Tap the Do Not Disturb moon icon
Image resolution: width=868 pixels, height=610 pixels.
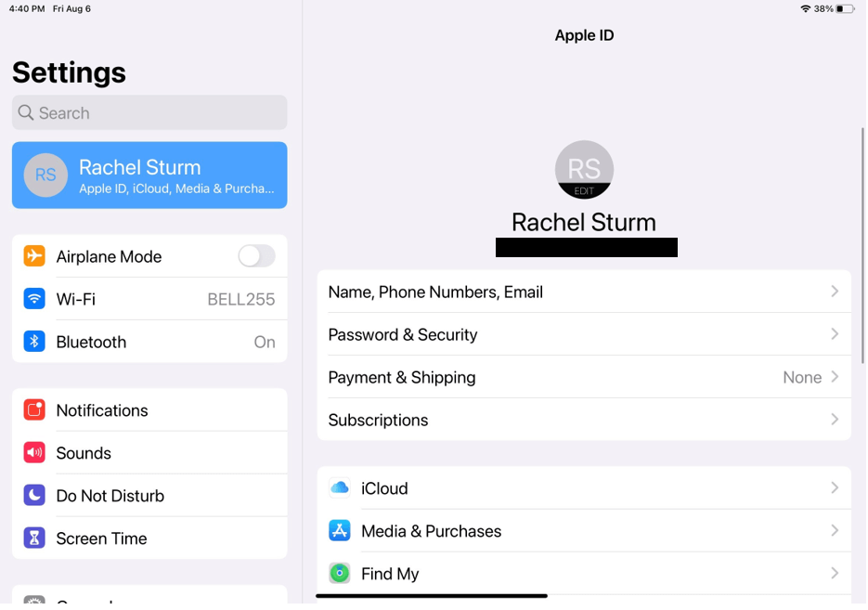[x=34, y=496]
